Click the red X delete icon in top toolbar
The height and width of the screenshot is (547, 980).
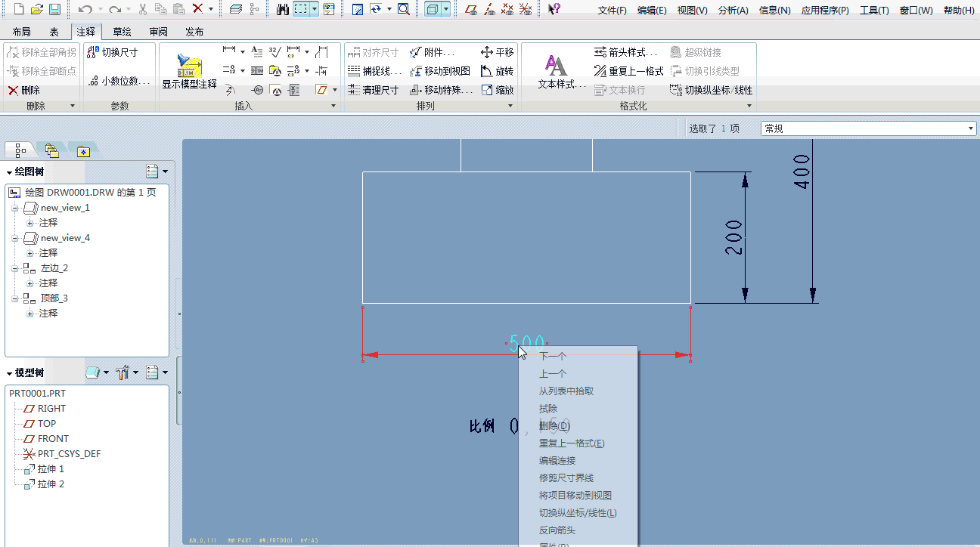point(197,9)
